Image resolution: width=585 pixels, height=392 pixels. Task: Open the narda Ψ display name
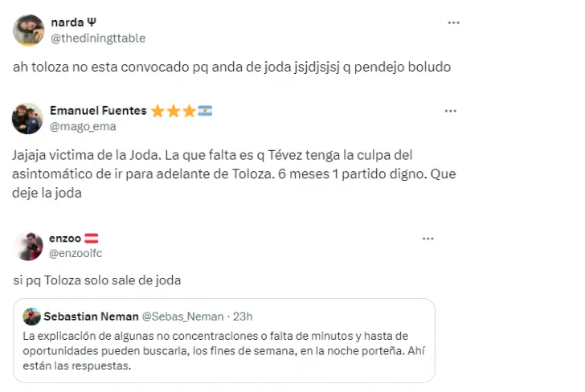(73, 22)
